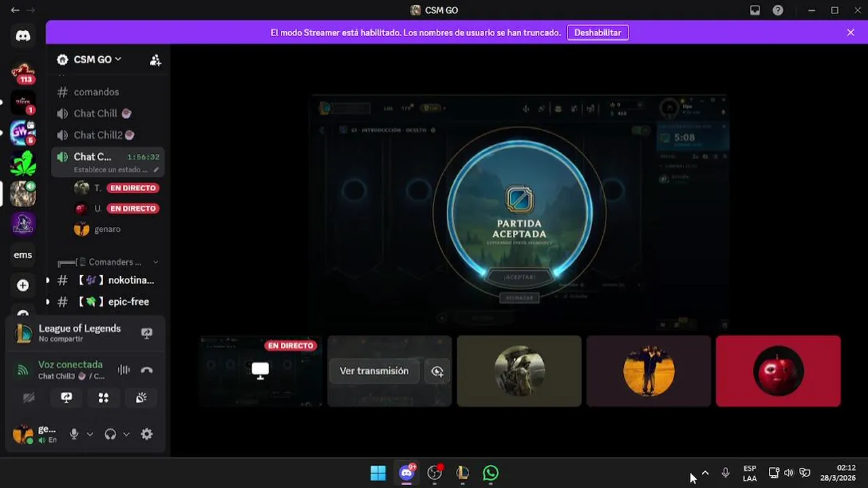Viewport: 868px width, 488px height.
Task: Edit voice channel status pencil icon
Action: coord(157,169)
